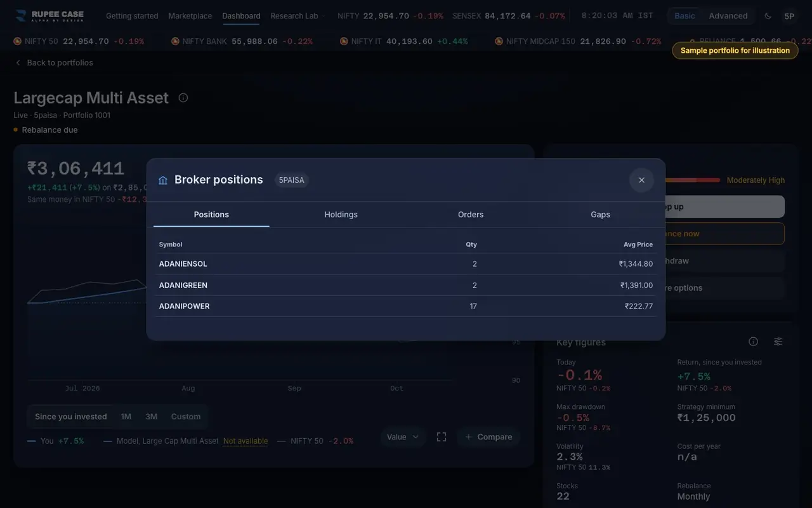Select the 1M time range
Viewport: 812px width, 508px height.
click(126, 417)
